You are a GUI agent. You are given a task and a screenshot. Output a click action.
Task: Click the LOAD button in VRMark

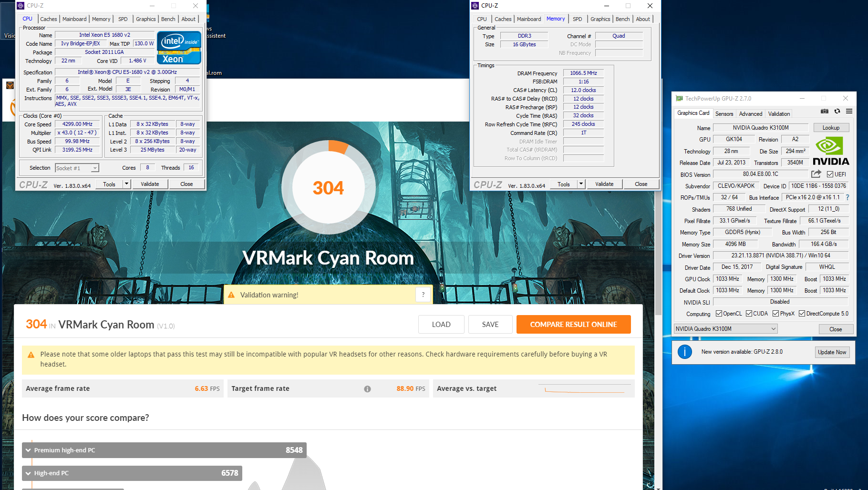[x=441, y=325]
